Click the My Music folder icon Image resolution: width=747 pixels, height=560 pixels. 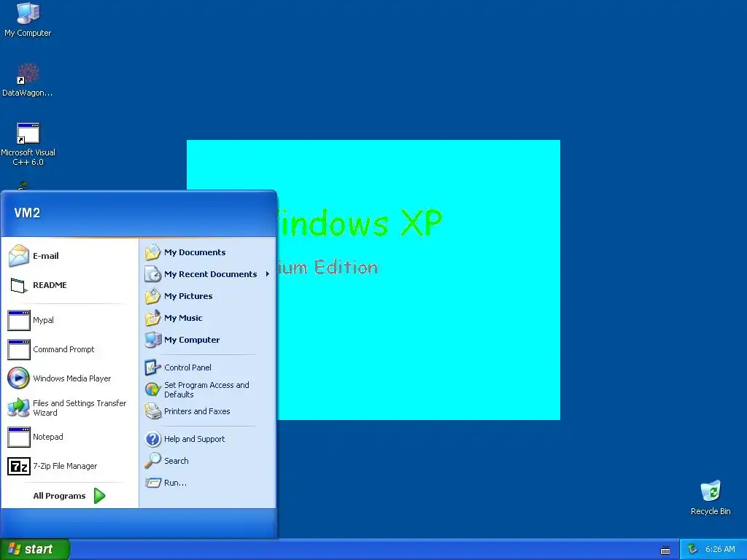pyautogui.click(x=153, y=318)
